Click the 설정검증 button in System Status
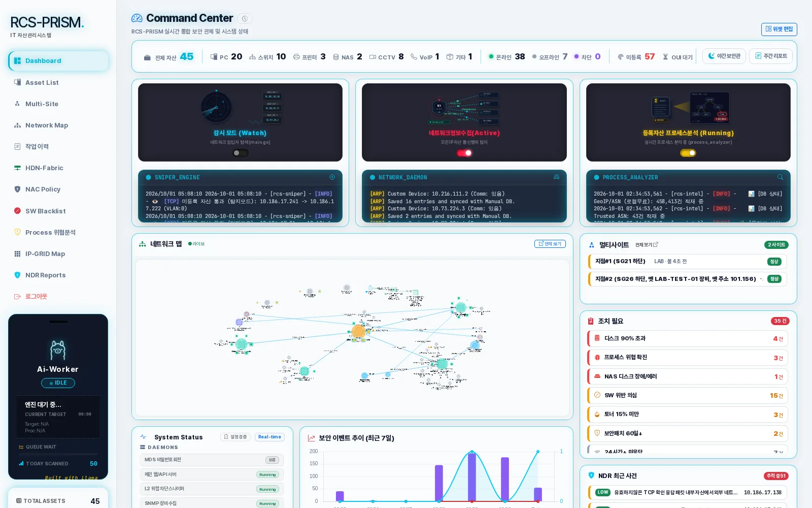The width and height of the screenshot is (812, 508). 235,437
